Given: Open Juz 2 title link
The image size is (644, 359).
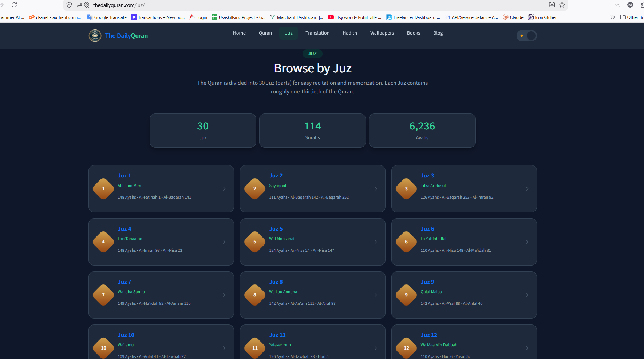Looking at the screenshot, I should coord(276,176).
